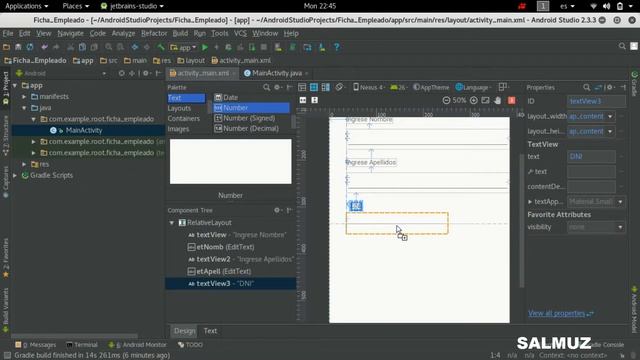The height and width of the screenshot is (360, 640).
Task: Click the Open folder toolbar icon
Action: pyautogui.click(x=6, y=47)
